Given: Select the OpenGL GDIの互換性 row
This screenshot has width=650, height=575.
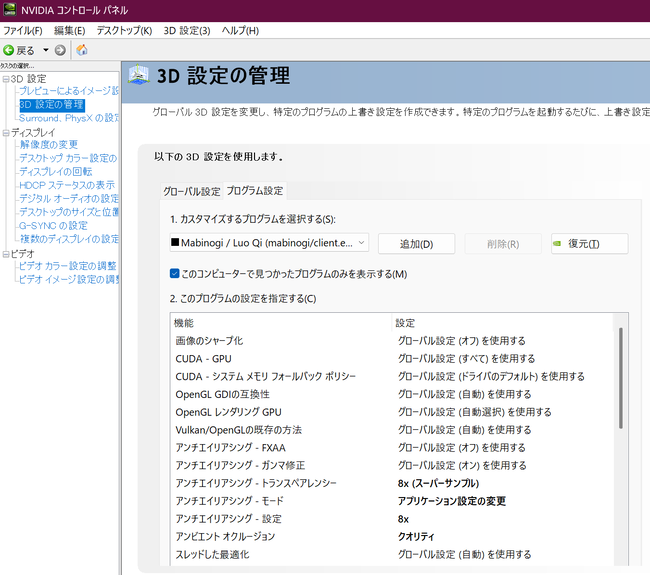Looking at the screenshot, I should 391,394.
